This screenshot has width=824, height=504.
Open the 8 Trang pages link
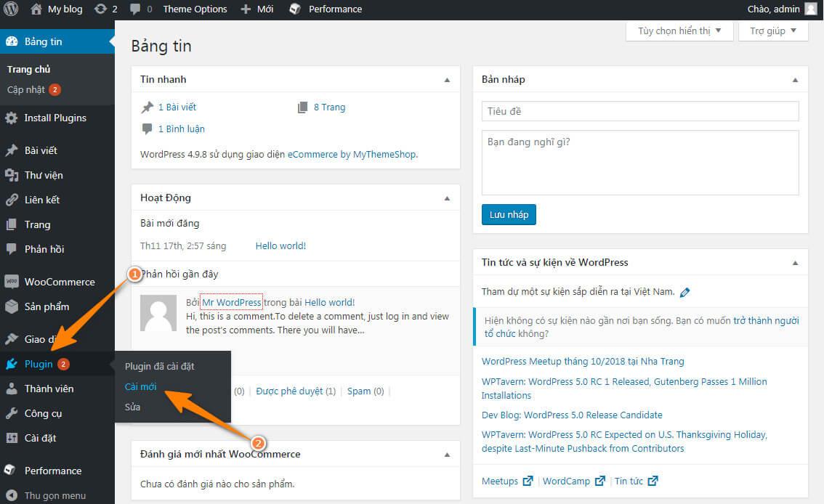329,107
